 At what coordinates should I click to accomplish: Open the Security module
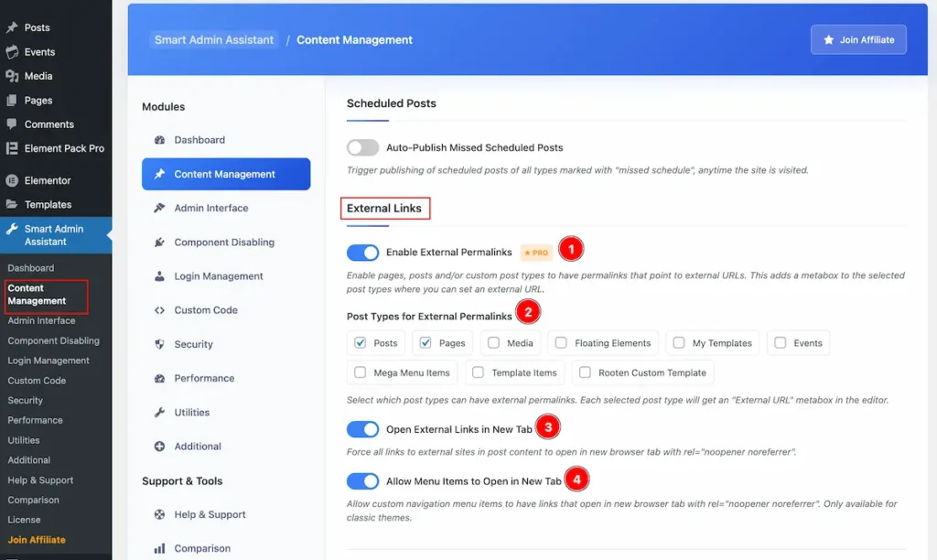[x=226, y=344]
